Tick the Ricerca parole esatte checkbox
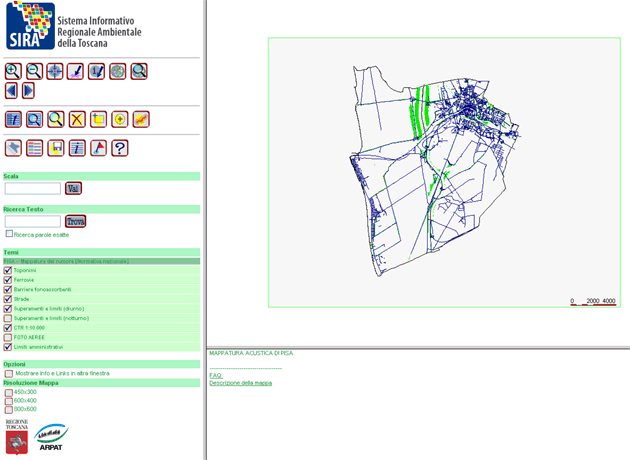 (9, 234)
